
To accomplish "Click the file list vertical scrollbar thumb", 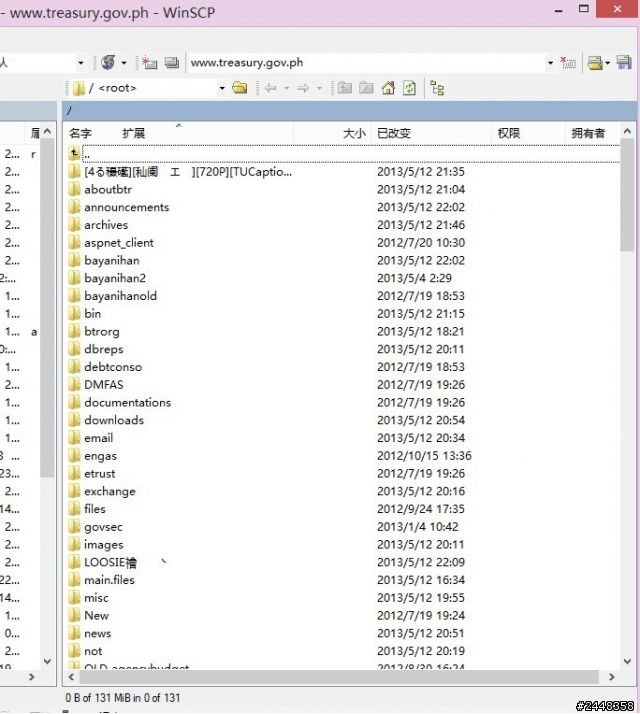I will click(x=627, y=195).
